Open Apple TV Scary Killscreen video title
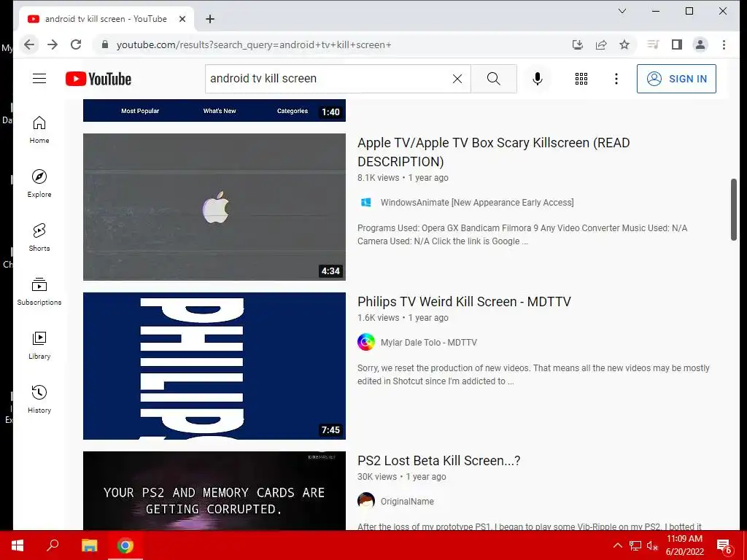 pos(494,152)
